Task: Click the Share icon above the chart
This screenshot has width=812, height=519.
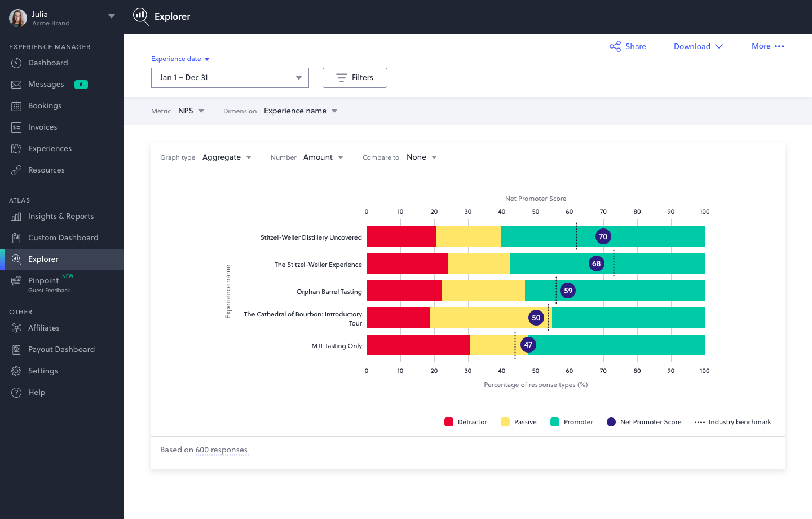Action: (614, 46)
